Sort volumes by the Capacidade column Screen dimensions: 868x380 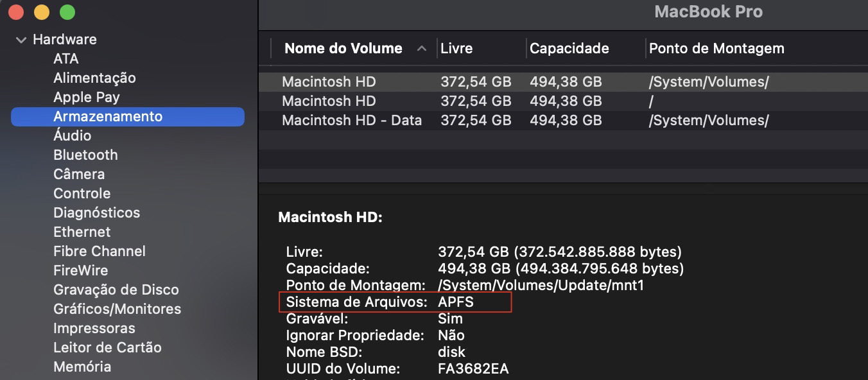click(568, 48)
